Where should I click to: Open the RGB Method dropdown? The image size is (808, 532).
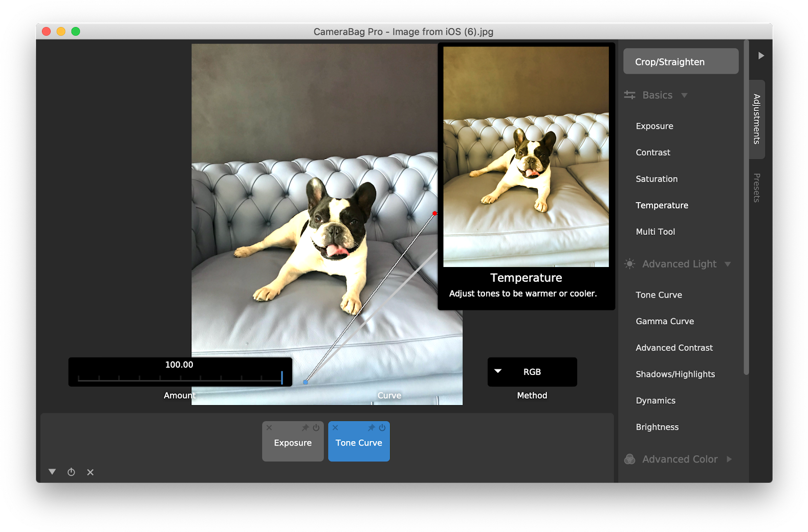tap(532, 372)
